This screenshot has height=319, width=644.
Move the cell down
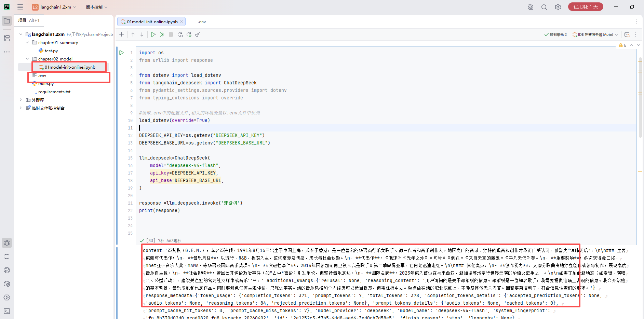pyautogui.click(x=142, y=34)
